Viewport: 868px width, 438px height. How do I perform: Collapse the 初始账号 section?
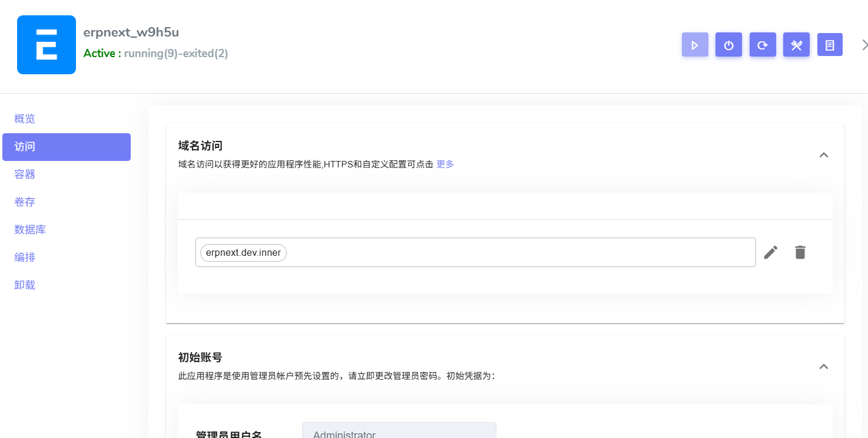[824, 366]
